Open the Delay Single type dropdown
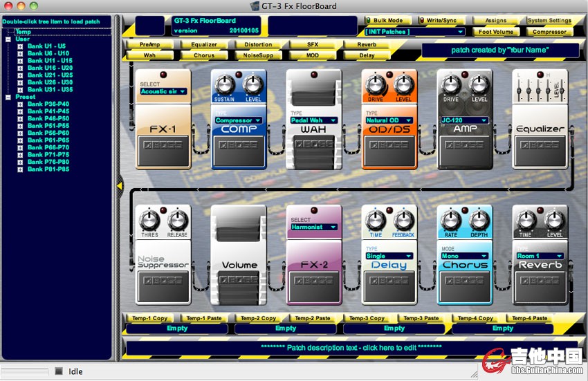 389,256
